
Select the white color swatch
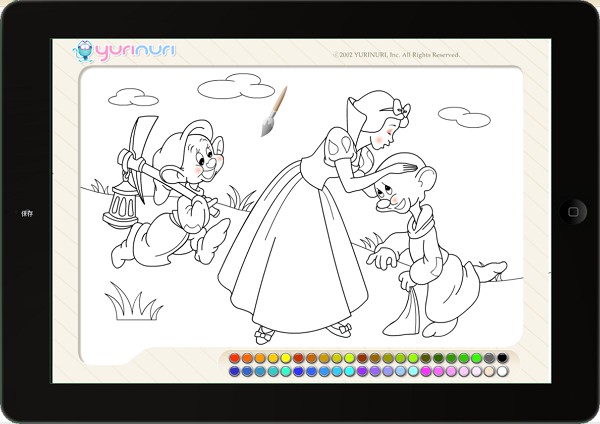(x=502, y=371)
